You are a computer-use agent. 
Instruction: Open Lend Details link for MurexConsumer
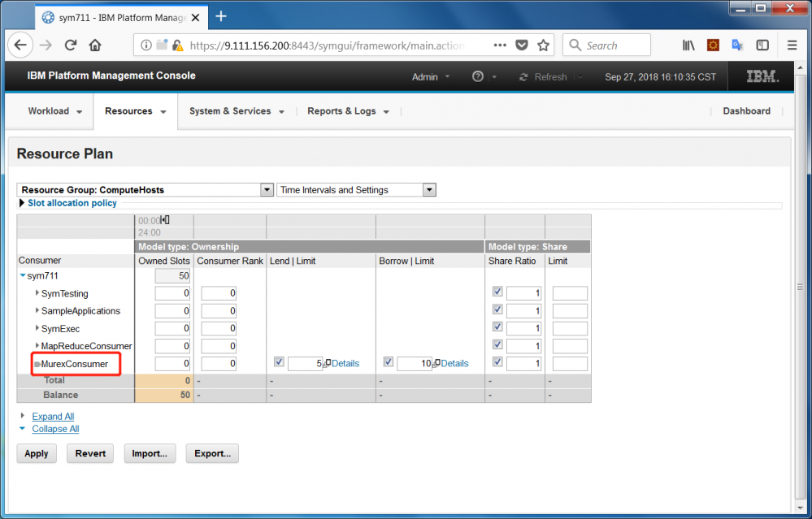click(x=345, y=363)
